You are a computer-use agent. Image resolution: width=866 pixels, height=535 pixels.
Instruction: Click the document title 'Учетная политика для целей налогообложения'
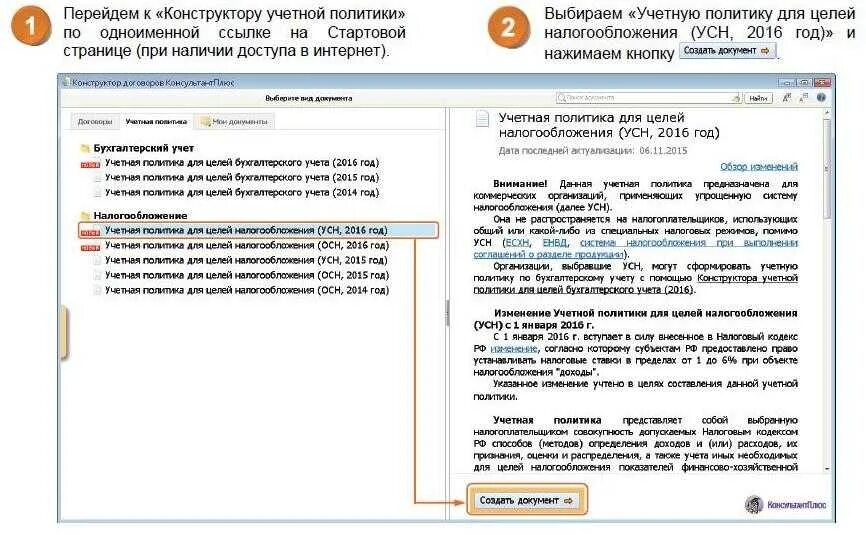(609, 125)
